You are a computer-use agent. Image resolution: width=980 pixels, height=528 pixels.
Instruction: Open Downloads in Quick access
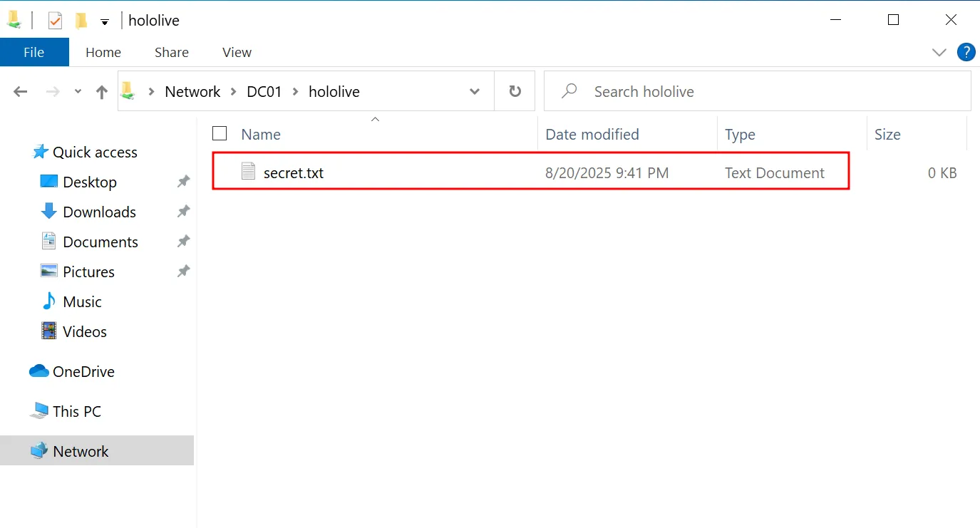point(99,212)
